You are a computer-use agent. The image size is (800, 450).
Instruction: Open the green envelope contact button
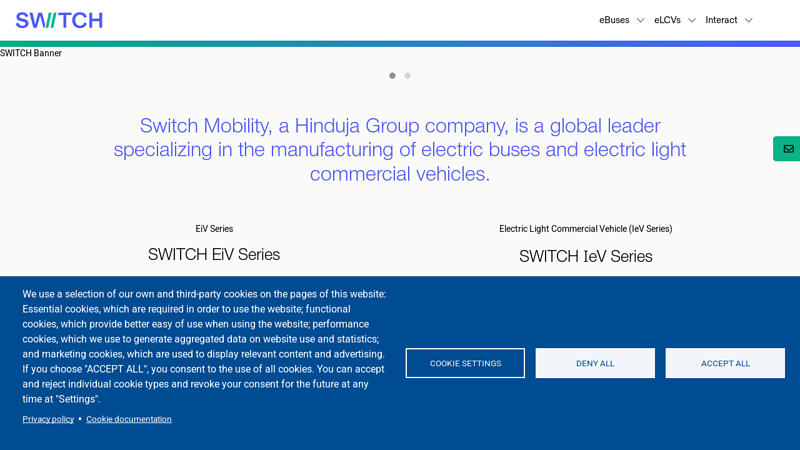tap(787, 149)
